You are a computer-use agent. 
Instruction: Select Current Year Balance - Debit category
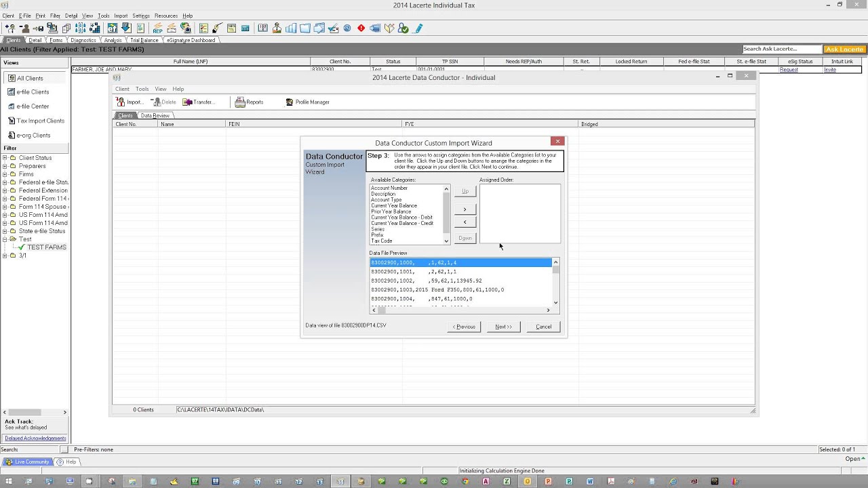click(x=401, y=217)
